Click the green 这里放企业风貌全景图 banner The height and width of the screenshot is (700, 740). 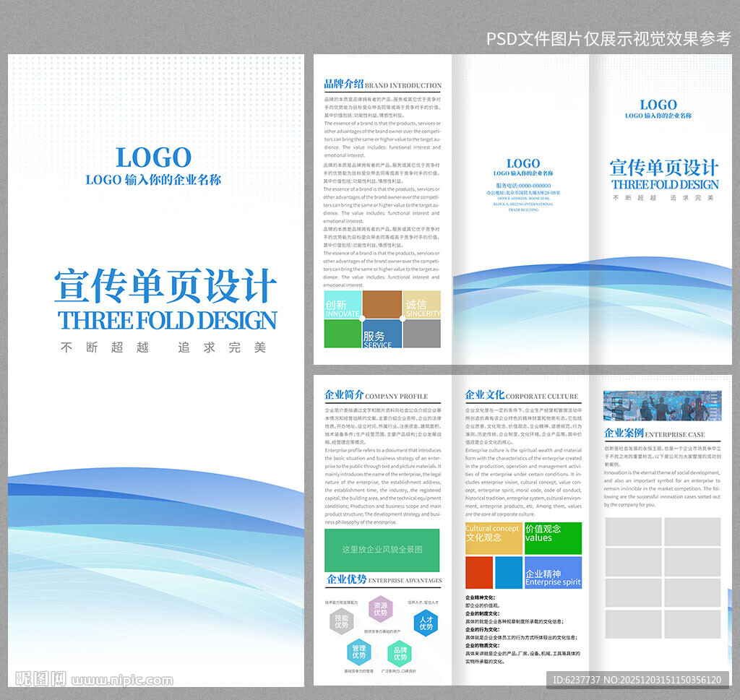(x=382, y=550)
